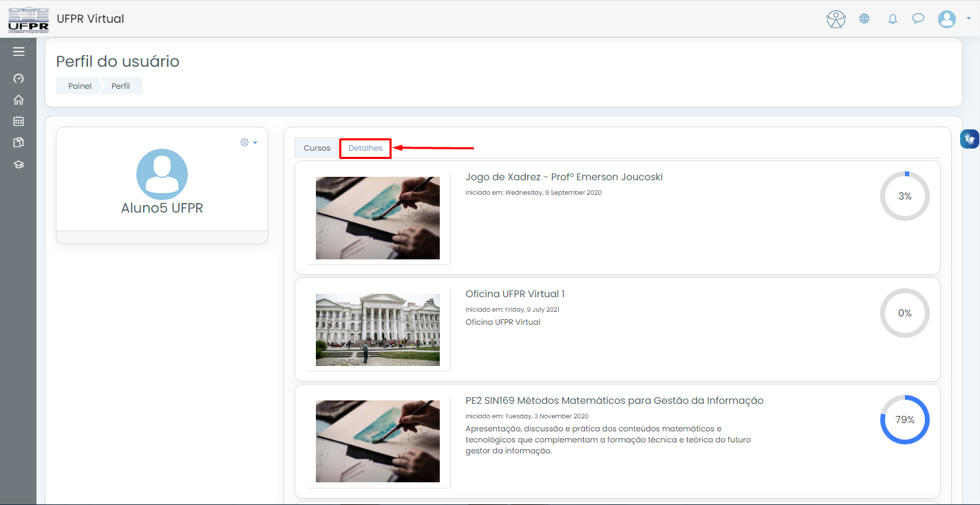Open the dashboard gauge icon in sidebar
The width and height of the screenshot is (980, 505).
(x=19, y=78)
